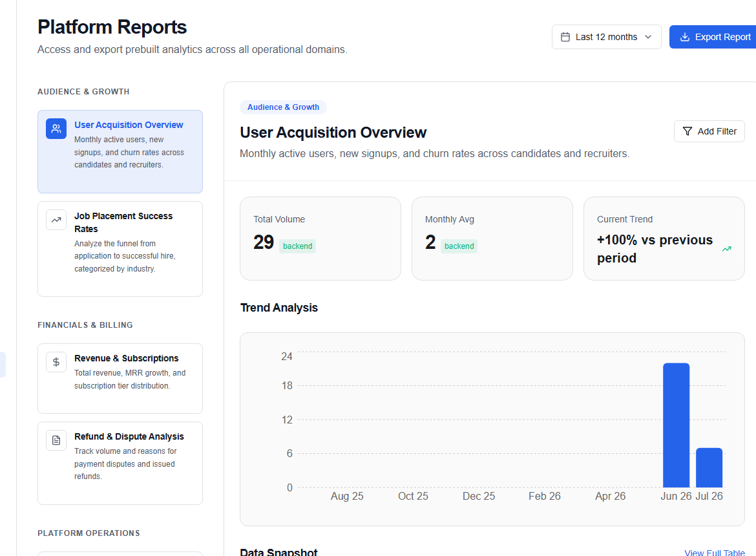Click the AUDIENCE & GROWTH sidebar heading
The image size is (756, 556).
(x=83, y=92)
